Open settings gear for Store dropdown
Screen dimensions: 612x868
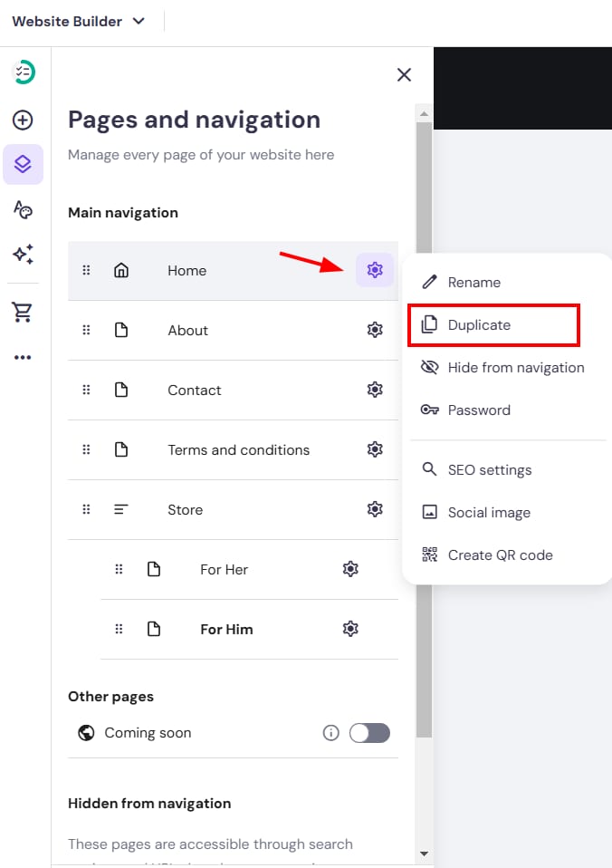click(375, 509)
